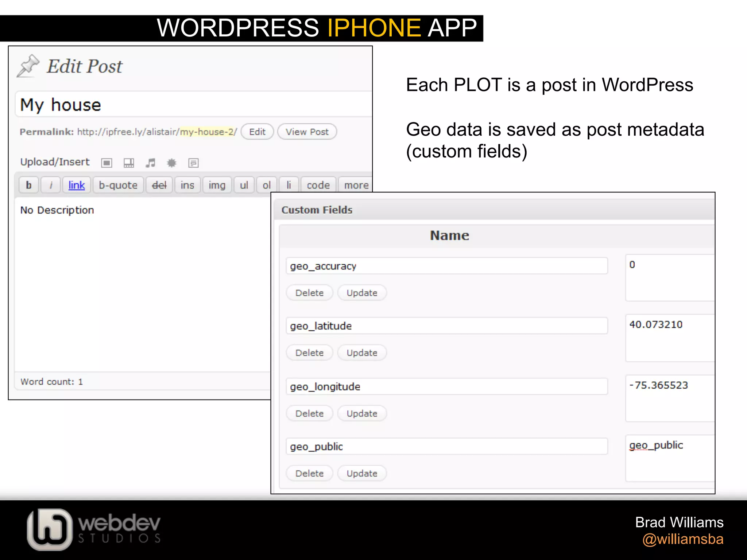Click the geo_latitude name field

[447, 326]
